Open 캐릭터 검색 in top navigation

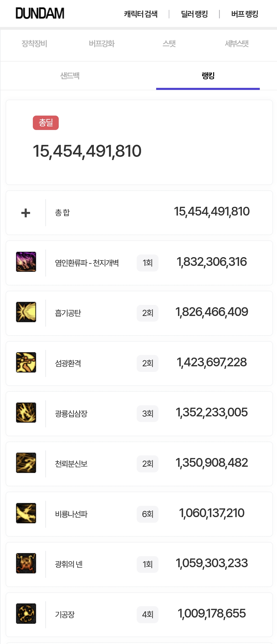[141, 14]
